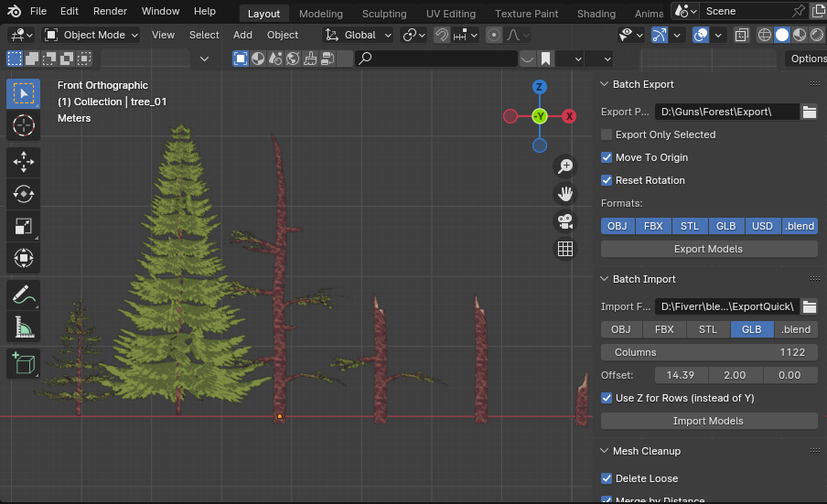Image resolution: width=827 pixels, height=504 pixels.
Task: Open the overlays options dropdown arrow
Action: pos(718,35)
